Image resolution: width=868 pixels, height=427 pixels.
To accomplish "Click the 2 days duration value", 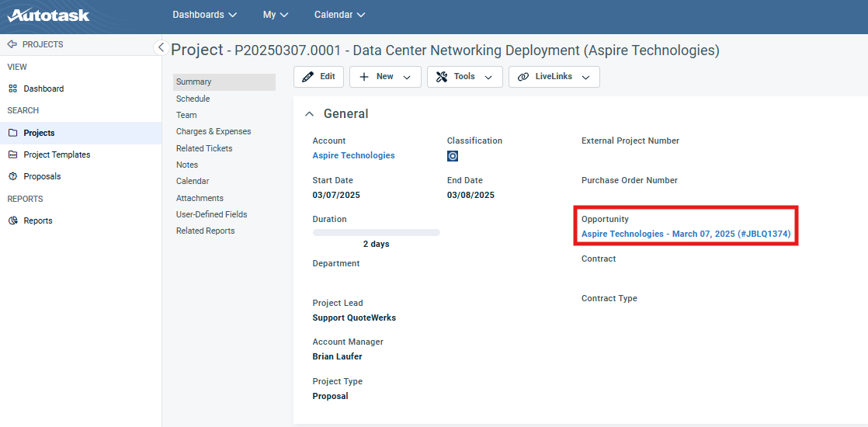I will pyautogui.click(x=377, y=245).
